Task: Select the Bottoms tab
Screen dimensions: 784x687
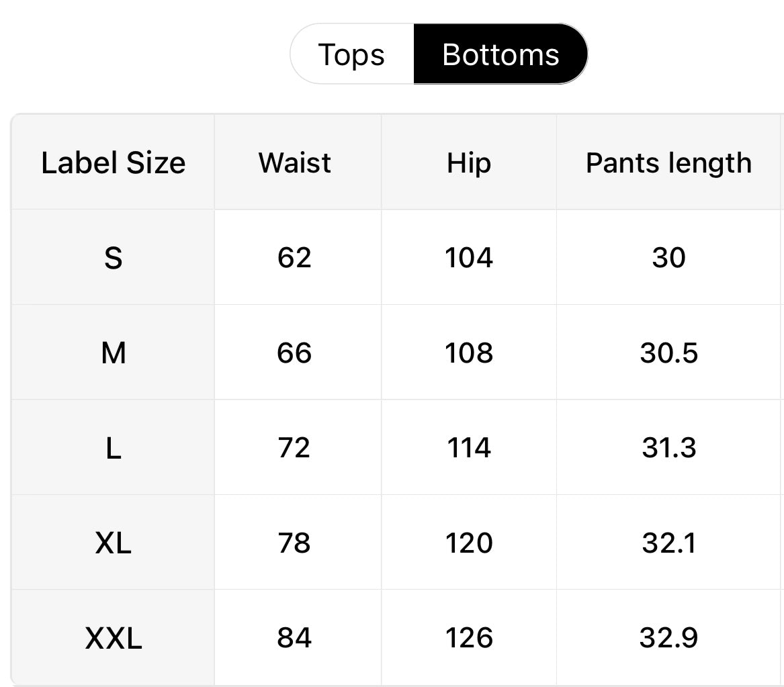Action: [x=500, y=54]
